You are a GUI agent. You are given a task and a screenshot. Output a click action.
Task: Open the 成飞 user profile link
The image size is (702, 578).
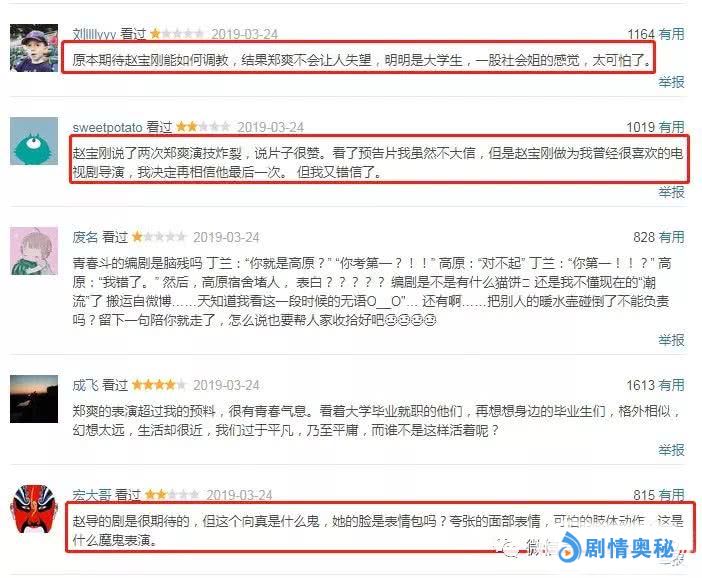[85, 385]
